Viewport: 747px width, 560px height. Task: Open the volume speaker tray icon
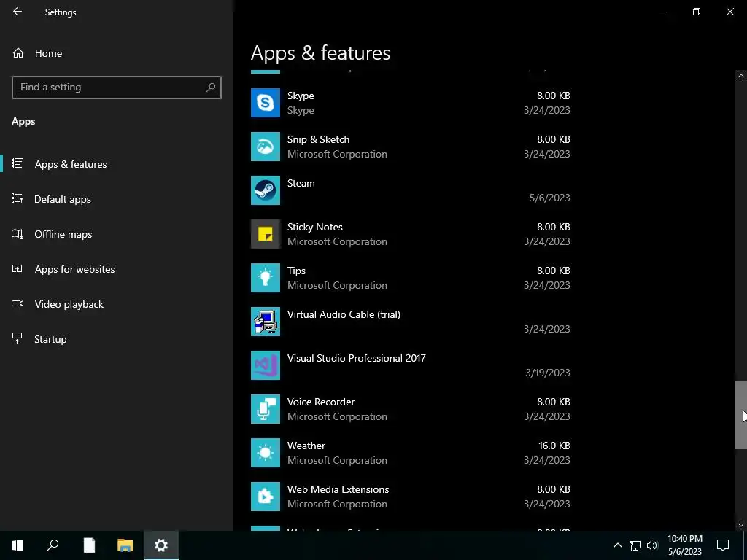pos(652,545)
